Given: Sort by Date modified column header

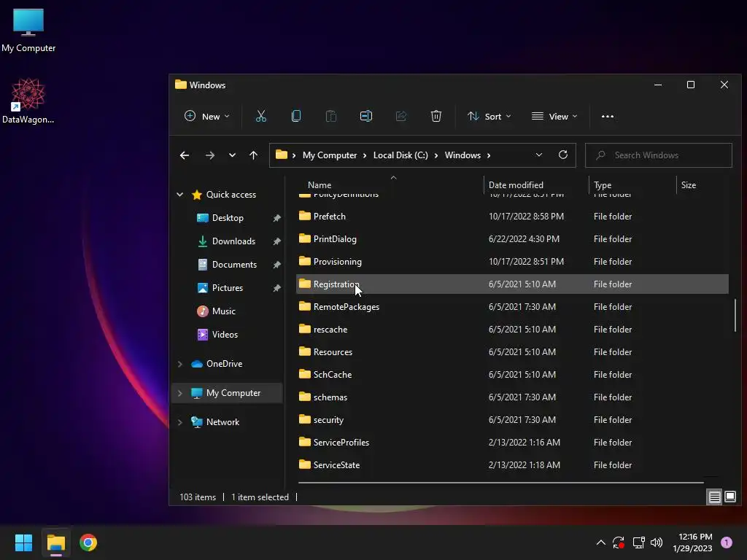Looking at the screenshot, I should [516, 184].
